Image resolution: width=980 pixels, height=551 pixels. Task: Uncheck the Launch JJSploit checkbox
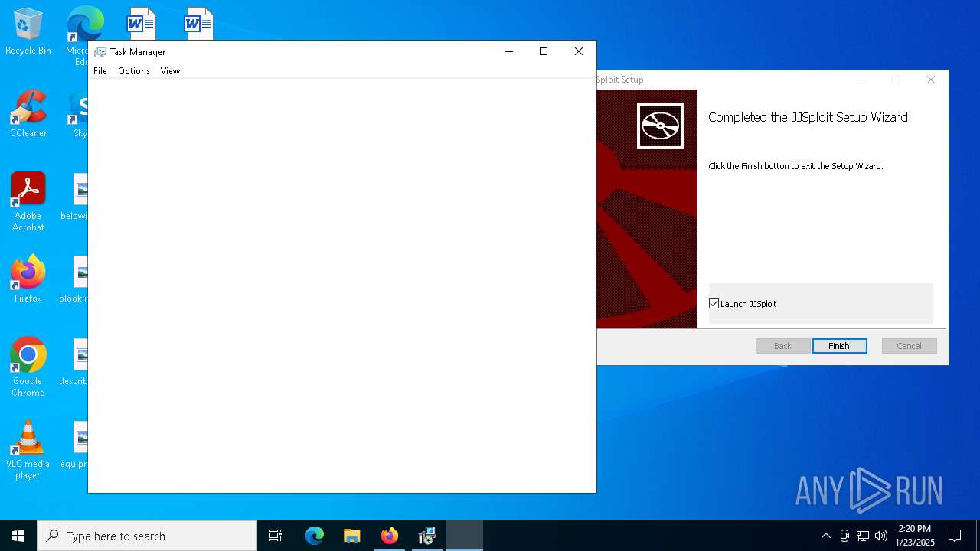pos(714,304)
